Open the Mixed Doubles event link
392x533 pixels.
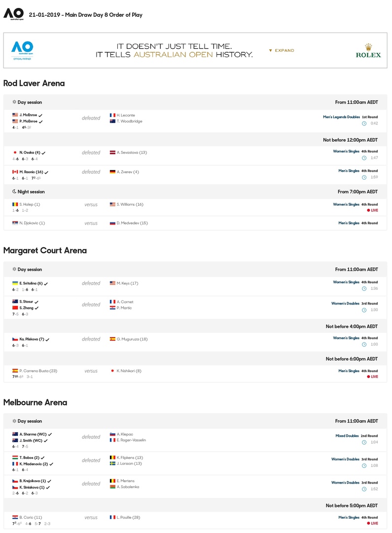point(347,436)
